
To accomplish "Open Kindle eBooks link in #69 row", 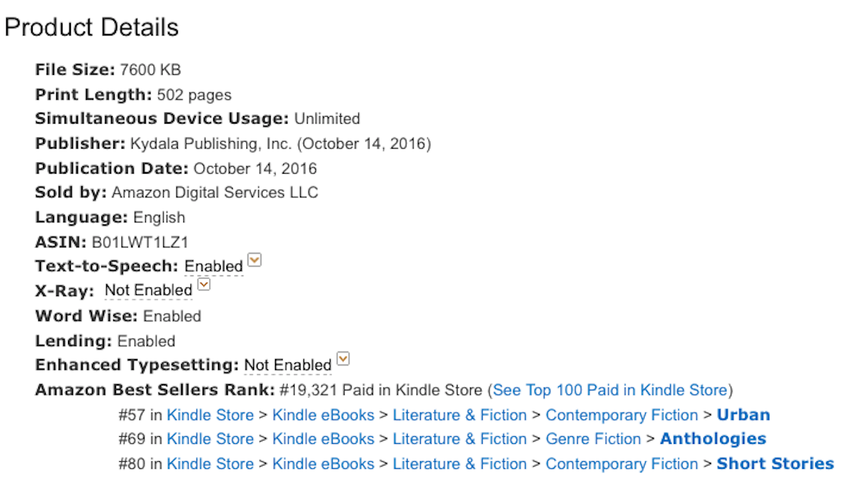I will pyautogui.click(x=323, y=439).
